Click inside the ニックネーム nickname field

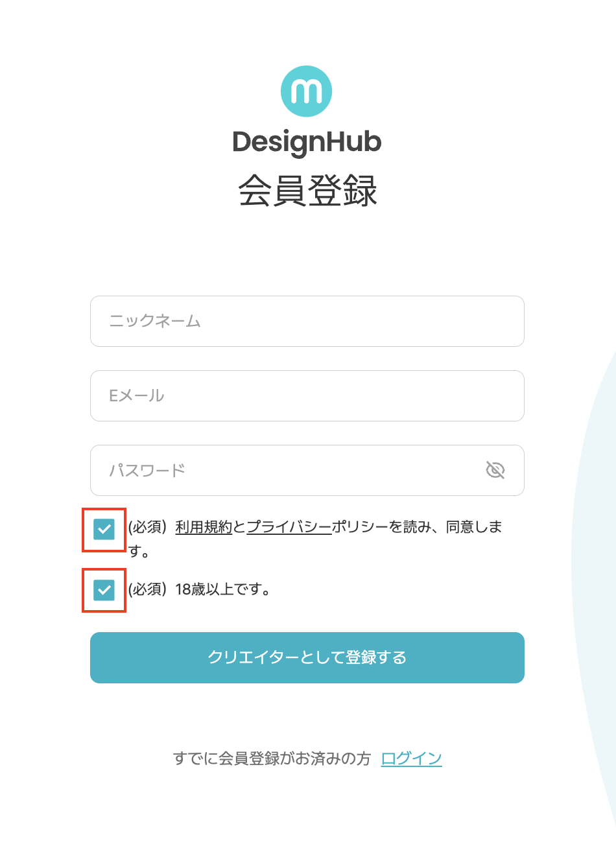click(307, 321)
